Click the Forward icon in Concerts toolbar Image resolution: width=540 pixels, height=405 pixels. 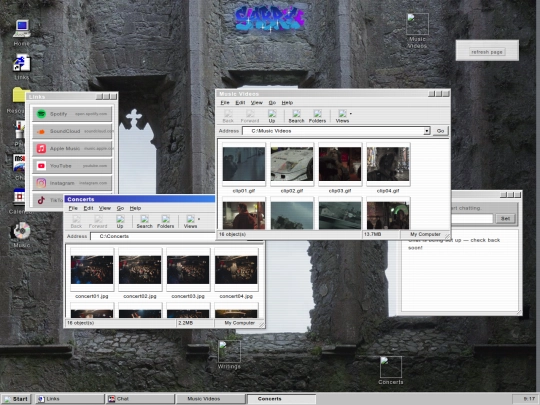click(x=98, y=221)
